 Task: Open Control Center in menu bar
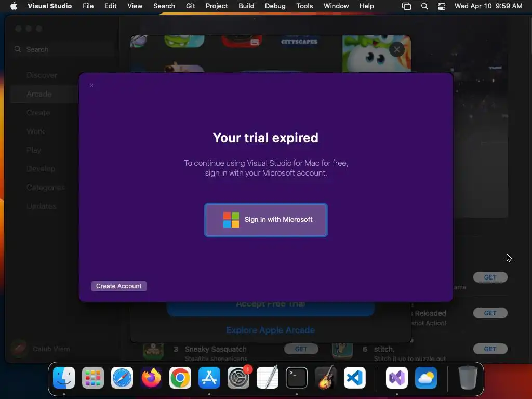[x=442, y=6]
